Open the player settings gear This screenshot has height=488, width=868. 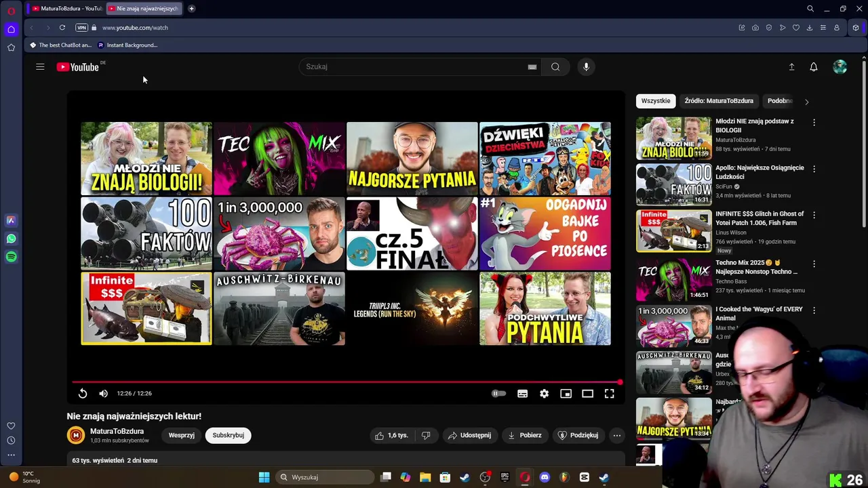pyautogui.click(x=544, y=393)
